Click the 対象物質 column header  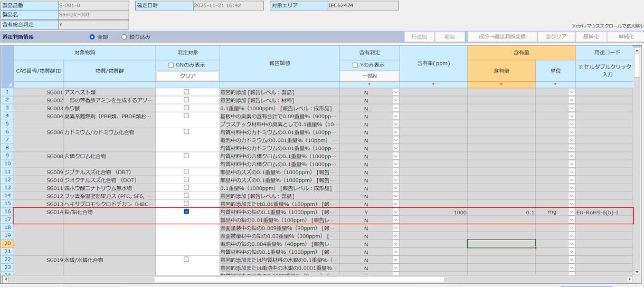[x=84, y=53]
